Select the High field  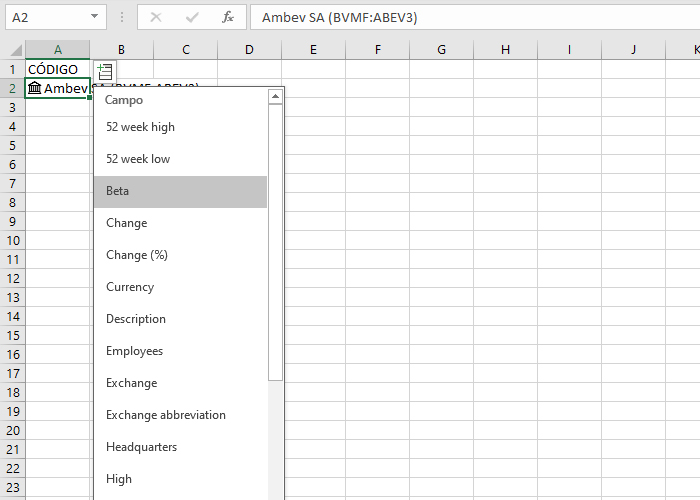point(180,479)
